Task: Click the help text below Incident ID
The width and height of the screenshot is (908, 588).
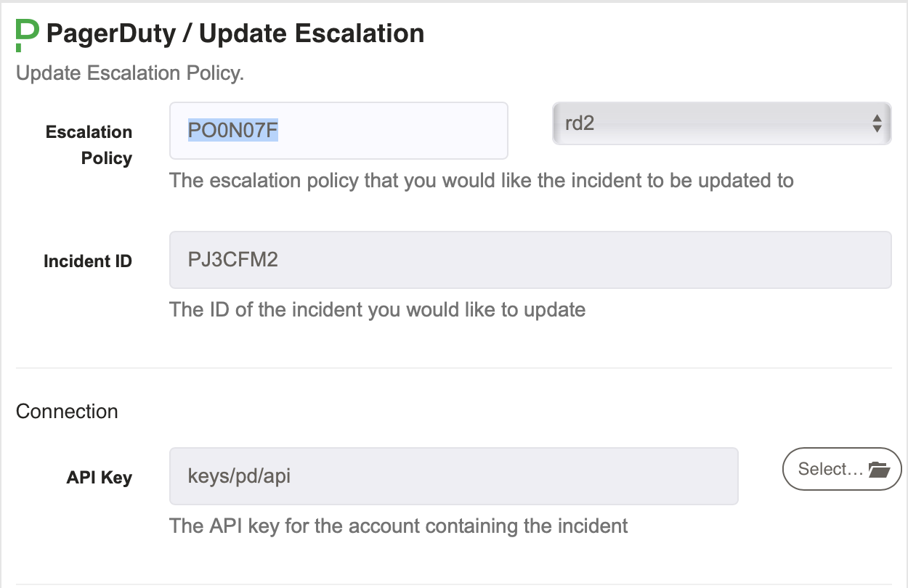Action: [x=377, y=310]
